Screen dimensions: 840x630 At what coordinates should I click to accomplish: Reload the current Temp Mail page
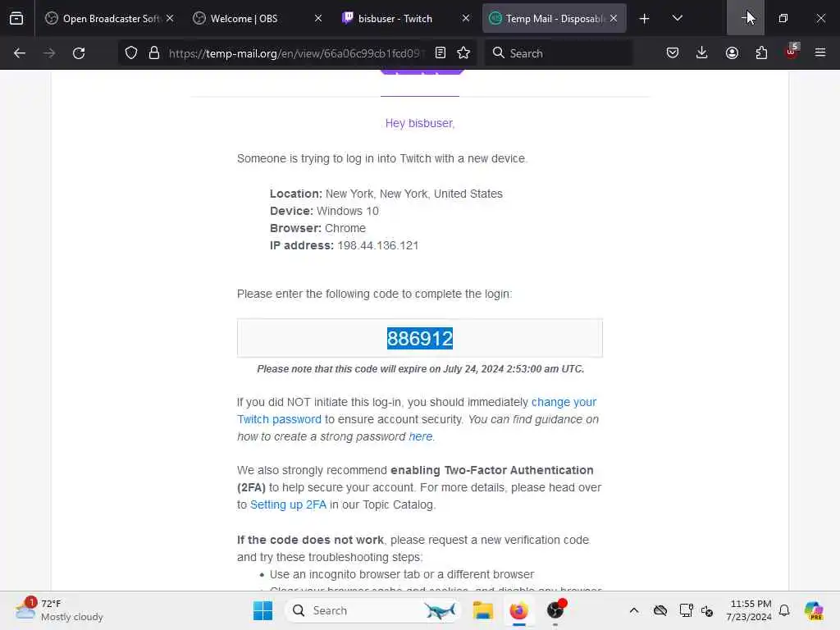click(79, 53)
